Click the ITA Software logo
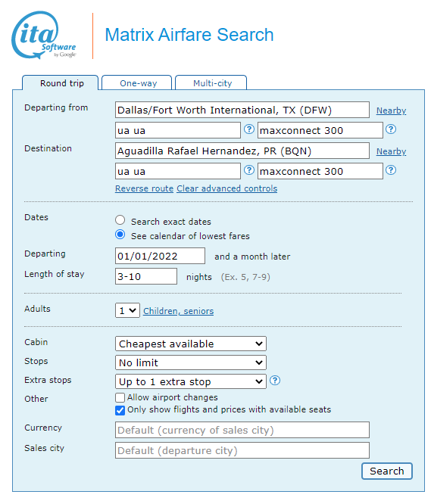Viewport: 431px width, 504px height. [44, 36]
